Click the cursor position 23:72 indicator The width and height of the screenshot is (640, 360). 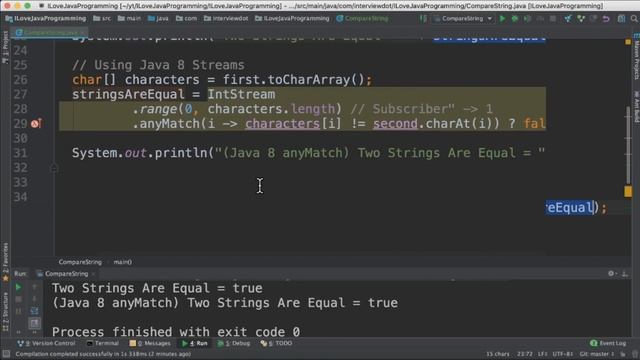coord(524,354)
